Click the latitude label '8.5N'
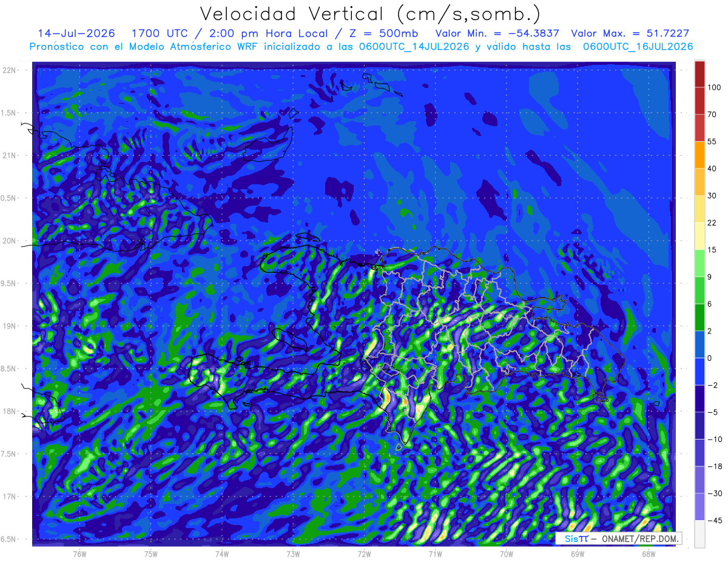 9,369
